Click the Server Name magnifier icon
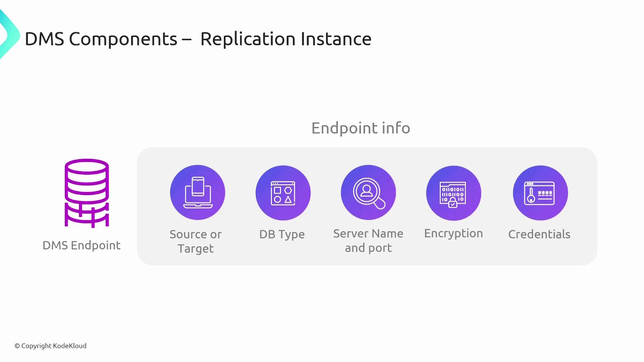The width and height of the screenshot is (644, 362). [x=368, y=192]
